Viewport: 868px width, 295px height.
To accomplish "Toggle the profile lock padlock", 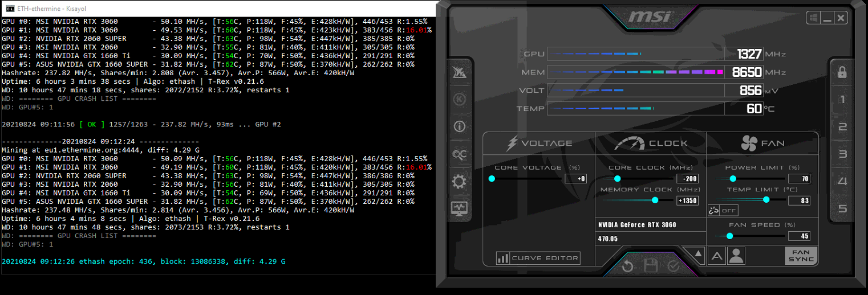I will [842, 72].
